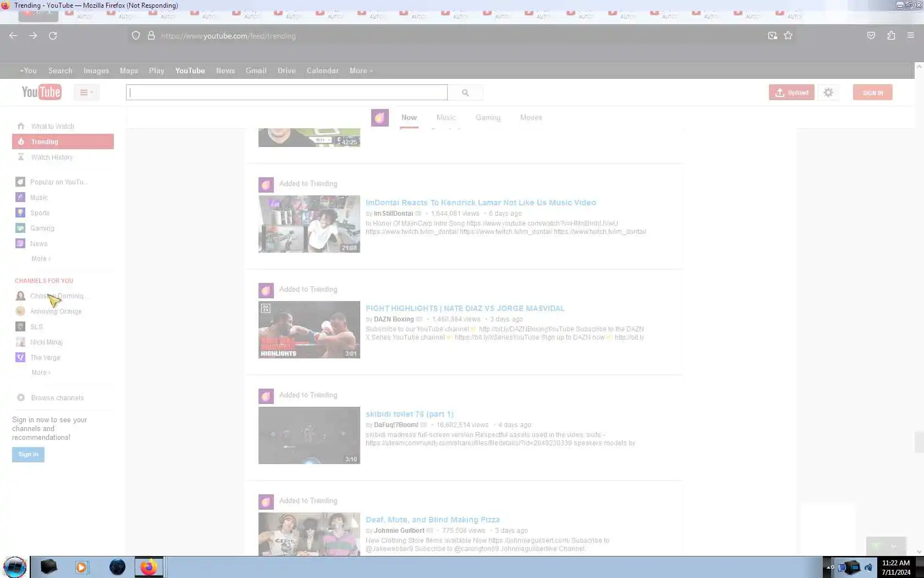Click the 21:08 ImDontai video thumbnail
This screenshot has height=578, width=924.
(x=309, y=224)
